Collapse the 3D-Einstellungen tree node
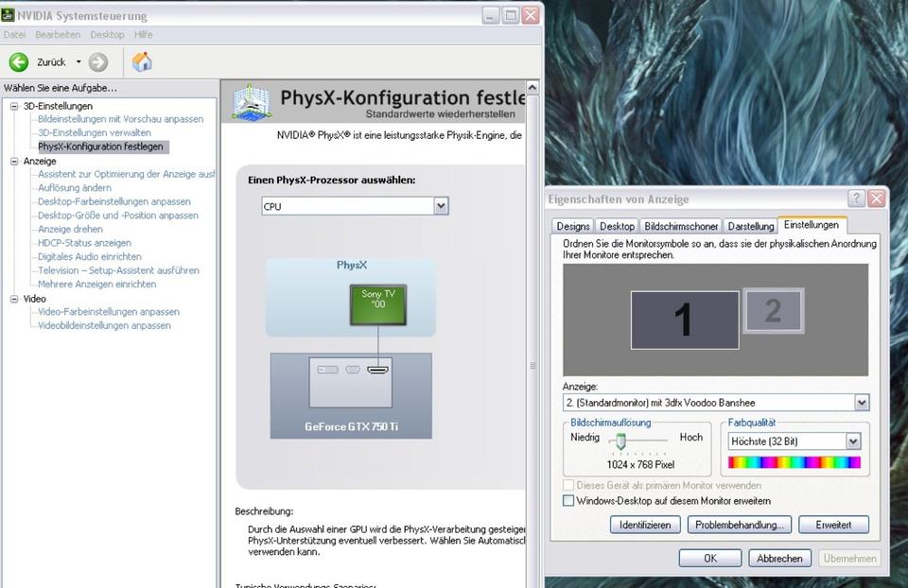Screen dimensions: 908x588 [14, 106]
